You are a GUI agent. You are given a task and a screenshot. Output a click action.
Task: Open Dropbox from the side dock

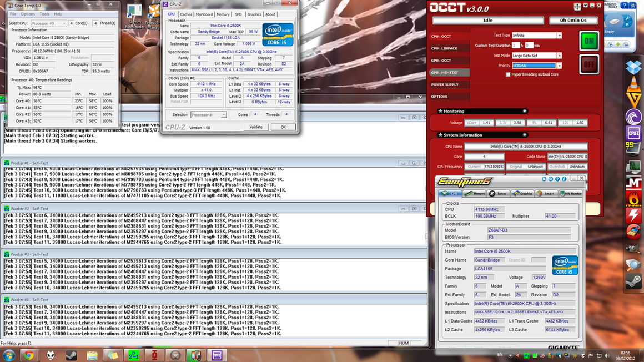pos(633,67)
